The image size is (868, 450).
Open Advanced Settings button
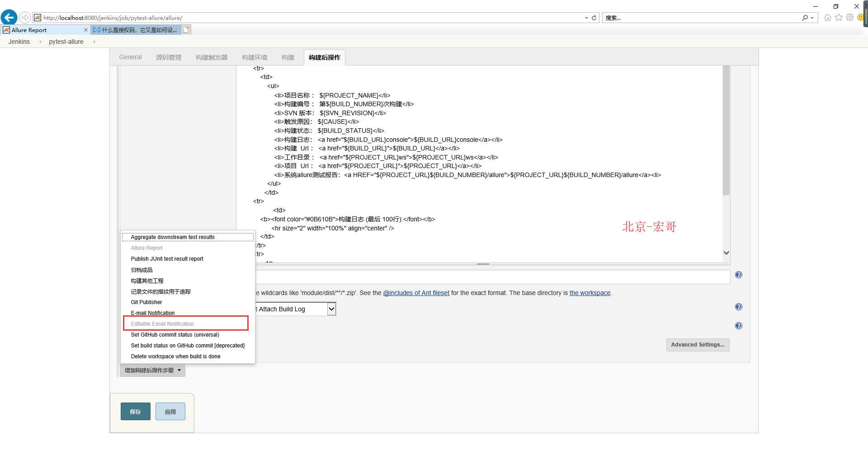698,345
